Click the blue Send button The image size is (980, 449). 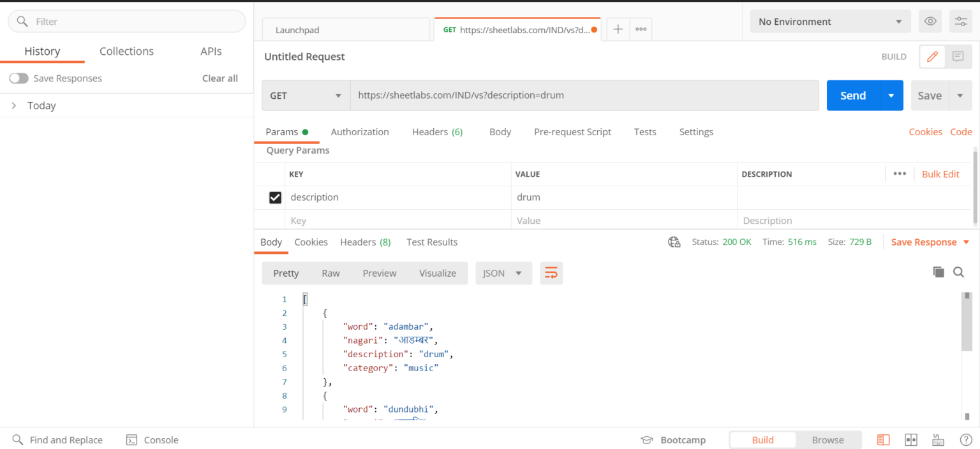tap(852, 96)
